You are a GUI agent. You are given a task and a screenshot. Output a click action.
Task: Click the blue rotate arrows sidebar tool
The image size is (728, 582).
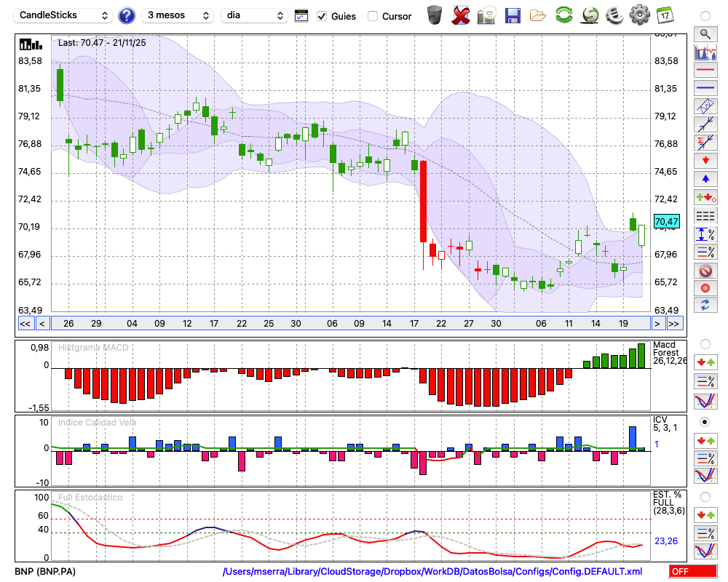tap(705, 305)
